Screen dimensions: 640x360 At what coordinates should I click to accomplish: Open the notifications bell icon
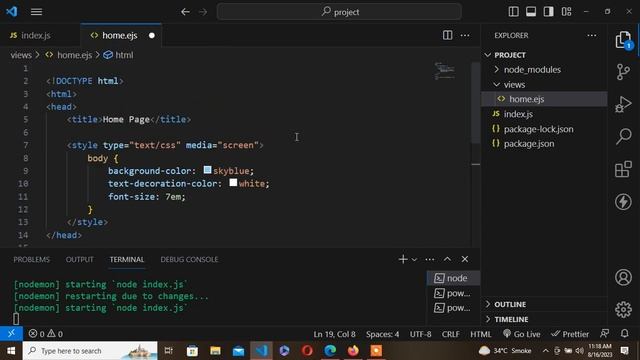[624, 334]
